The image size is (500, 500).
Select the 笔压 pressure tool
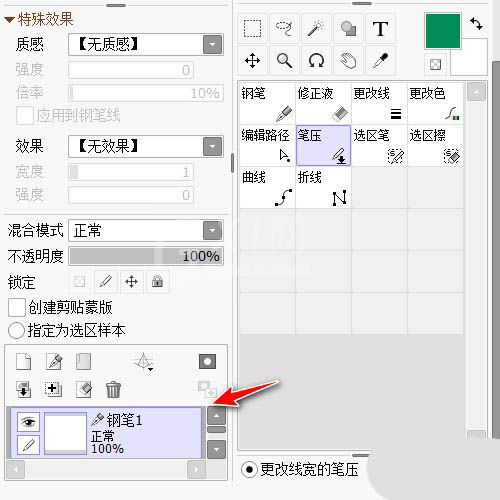[x=323, y=146]
